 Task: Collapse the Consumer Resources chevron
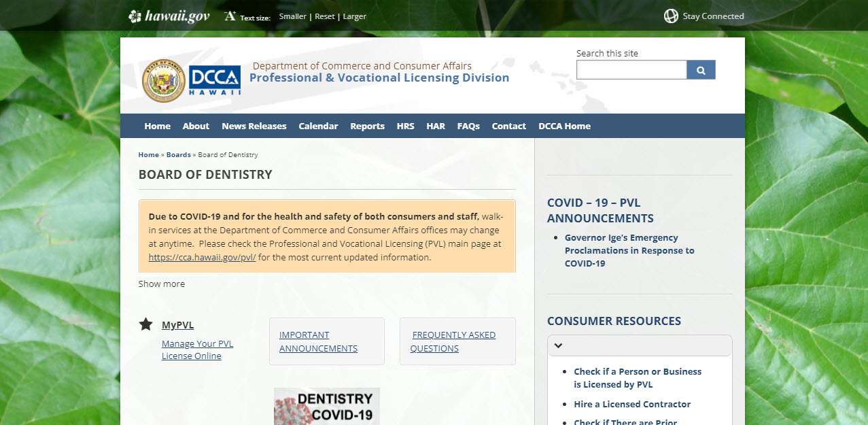point(558,345)
